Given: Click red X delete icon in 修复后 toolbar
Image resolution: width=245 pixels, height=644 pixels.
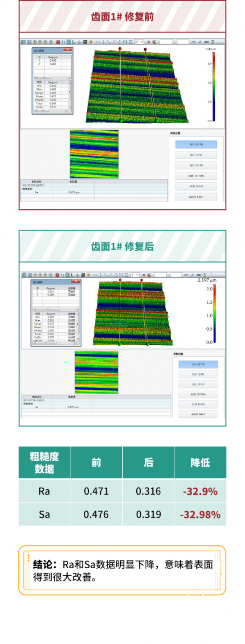Looking at the screenshot, I should point(143,275).
